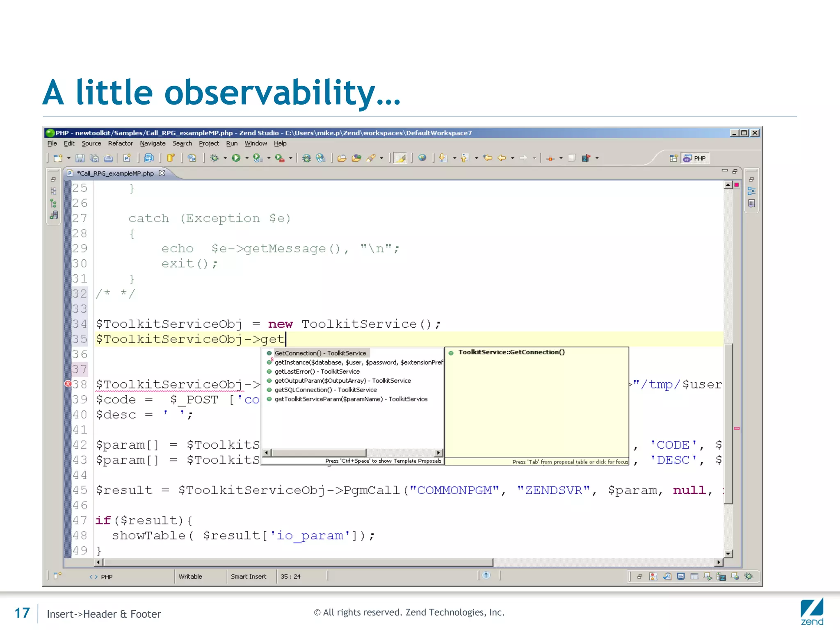This screenshot has width=840, height=630.
Task: Open the Run dropdown arrow
Action: [x=247, y=158]
